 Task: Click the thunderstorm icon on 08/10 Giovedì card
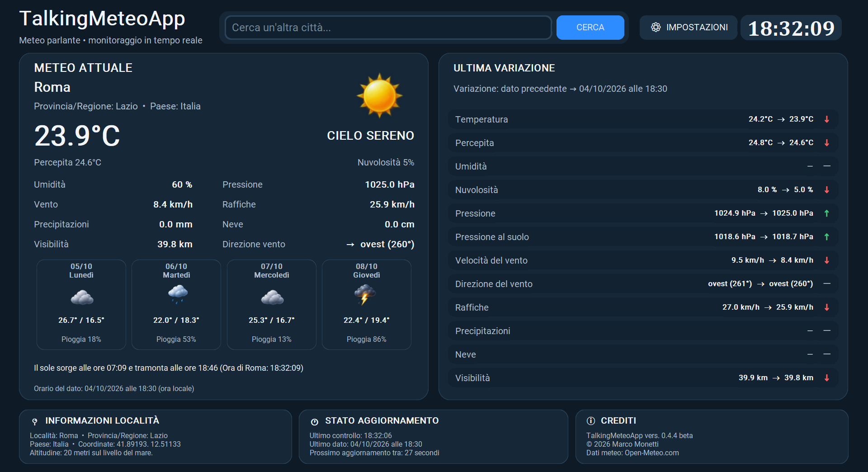pyautogui.click(x=365, y=295)
